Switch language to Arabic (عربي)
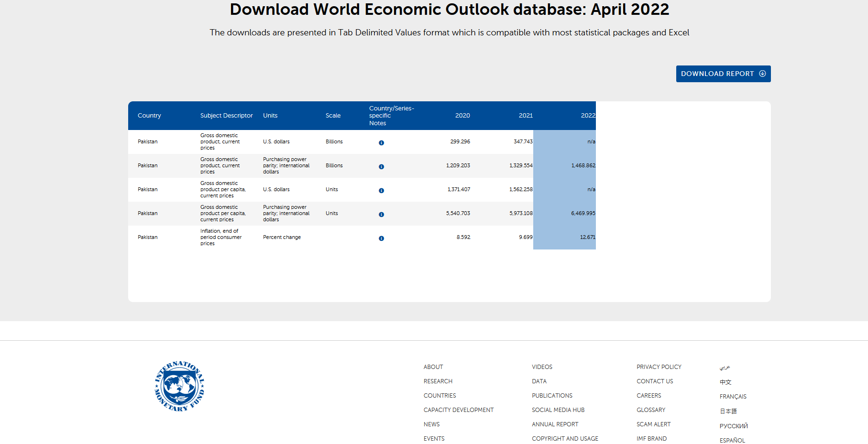This screenshot has height=444, width=868. [725, 367]
